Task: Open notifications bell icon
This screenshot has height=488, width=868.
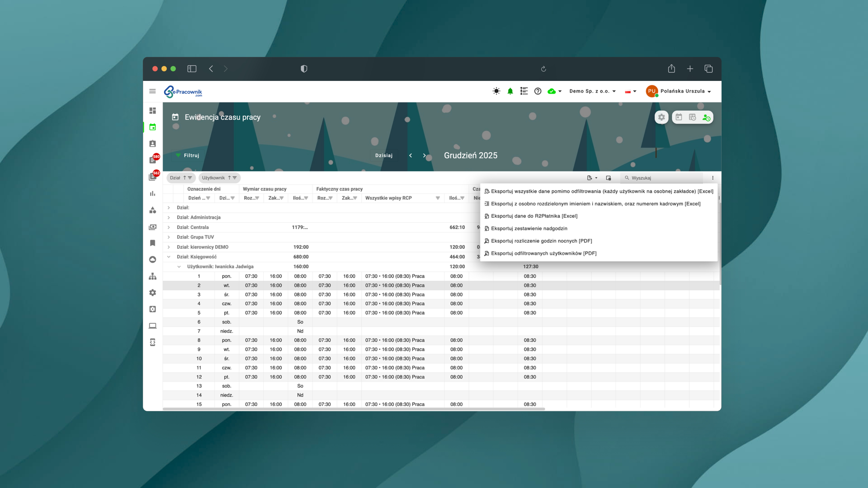Action: 510,91
